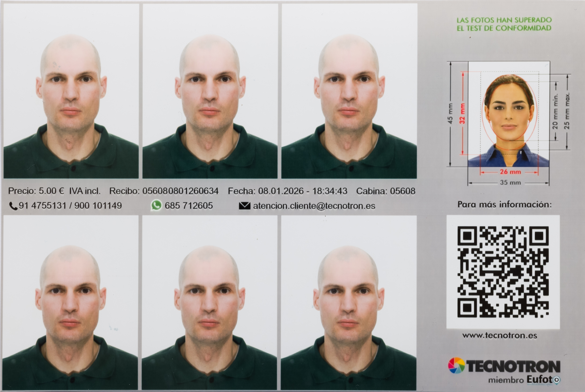Click the QR code's bottom-left finder square
The image size is (585, 392).
click(467, 308)
